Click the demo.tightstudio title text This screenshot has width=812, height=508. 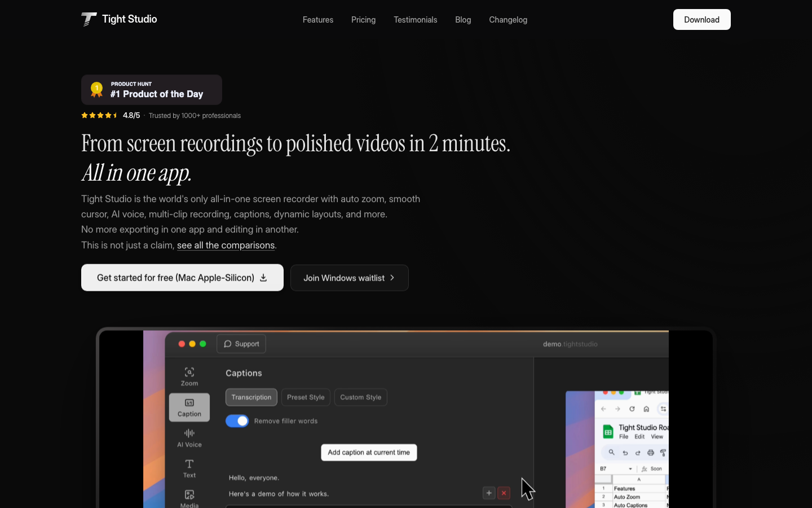click(570, 344)
